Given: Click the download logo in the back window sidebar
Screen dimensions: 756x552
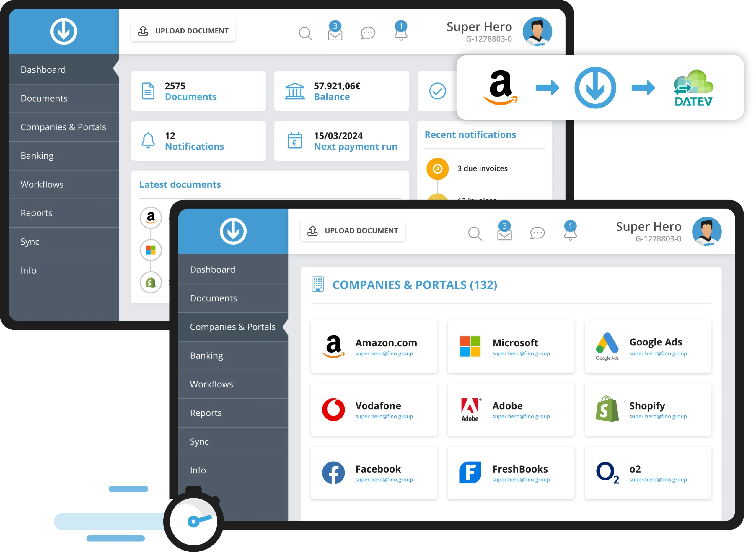Looking at the screenshot, I should click(64, 31).
